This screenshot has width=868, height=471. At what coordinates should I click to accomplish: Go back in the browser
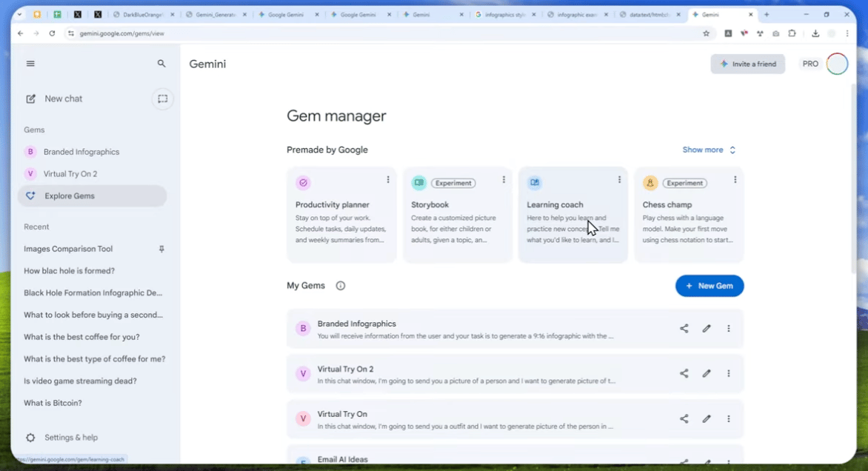click(21, 33)
